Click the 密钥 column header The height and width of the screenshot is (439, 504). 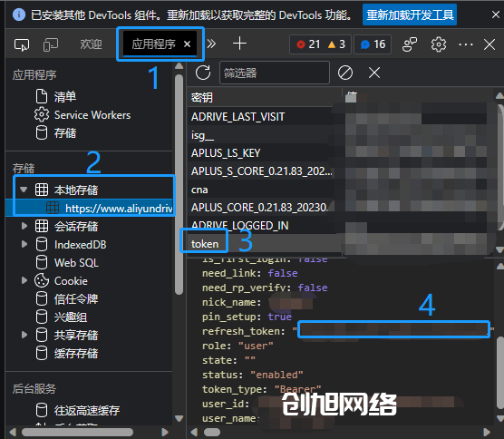point(265,97)
